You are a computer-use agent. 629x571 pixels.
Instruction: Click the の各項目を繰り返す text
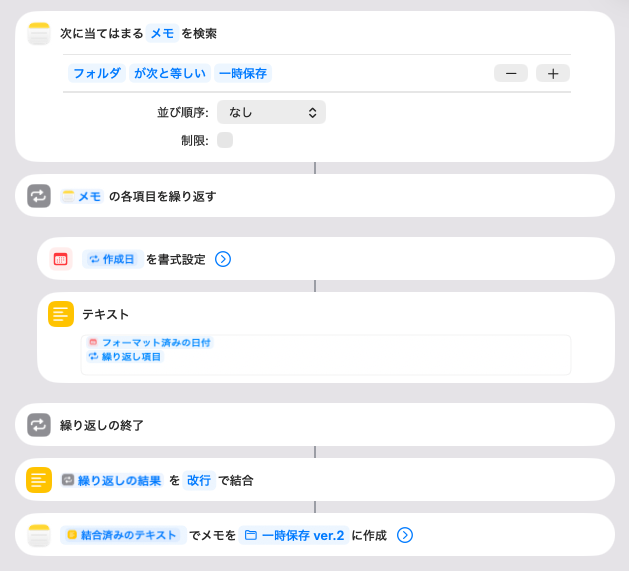pos(162,197)
